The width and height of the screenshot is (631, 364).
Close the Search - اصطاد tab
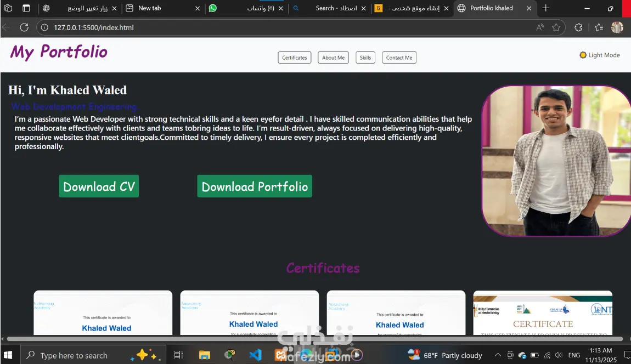(x=364, y=8)
